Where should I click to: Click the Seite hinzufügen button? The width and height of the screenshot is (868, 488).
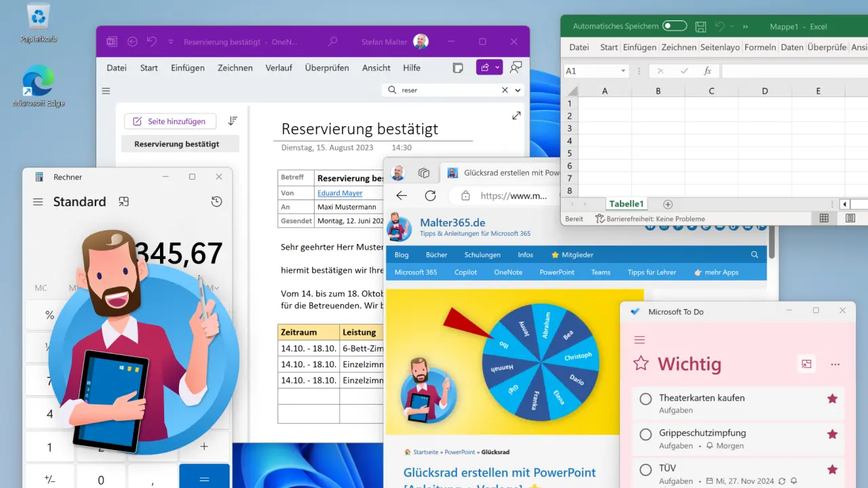(170, 121)
